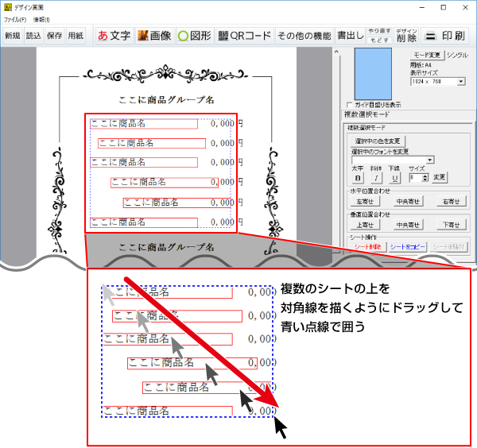Click the 画像 (image) tool button
Viewport: 477px width, 448px height.
[x=154, y=36]
